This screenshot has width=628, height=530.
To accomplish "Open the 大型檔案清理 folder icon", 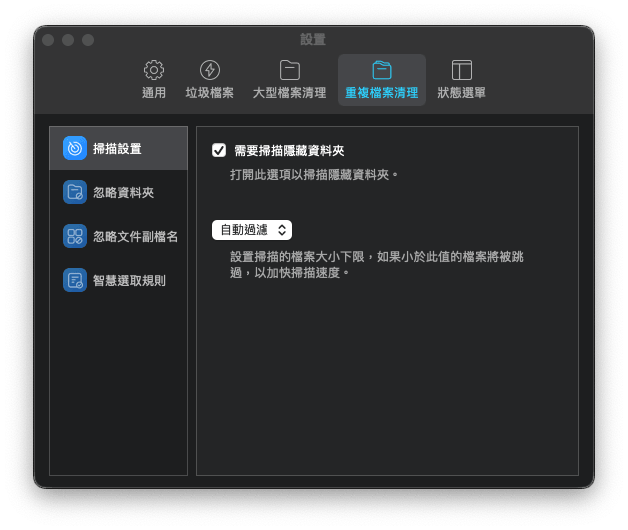I will [290, 70].
